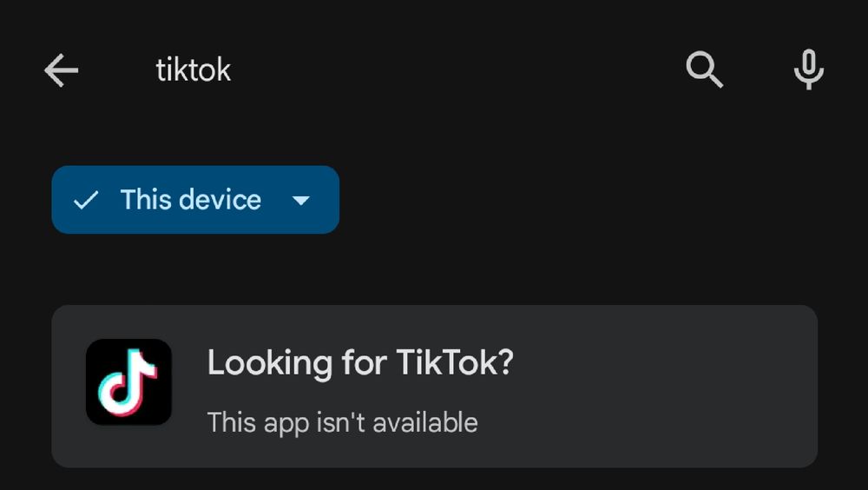This screenshot has height=490, width=868.
Task: Tap the microphone voice search icon
Action: [808, 70]
